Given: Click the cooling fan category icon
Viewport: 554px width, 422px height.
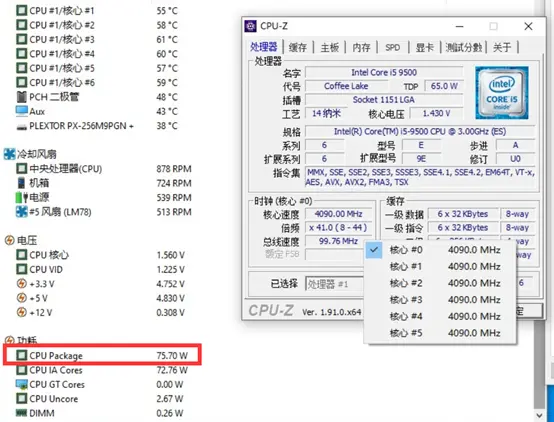Looking at the screenshot, I should (x=9, y=154).
